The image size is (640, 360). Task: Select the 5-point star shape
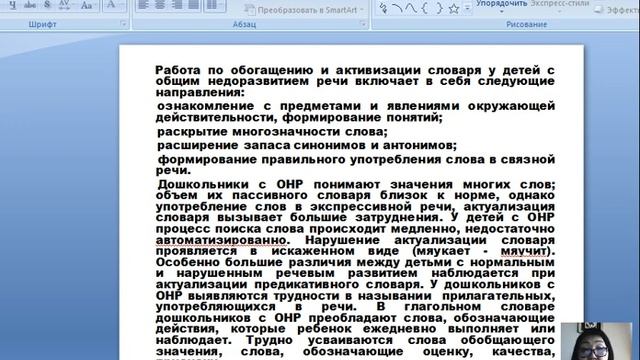(453, 9)
